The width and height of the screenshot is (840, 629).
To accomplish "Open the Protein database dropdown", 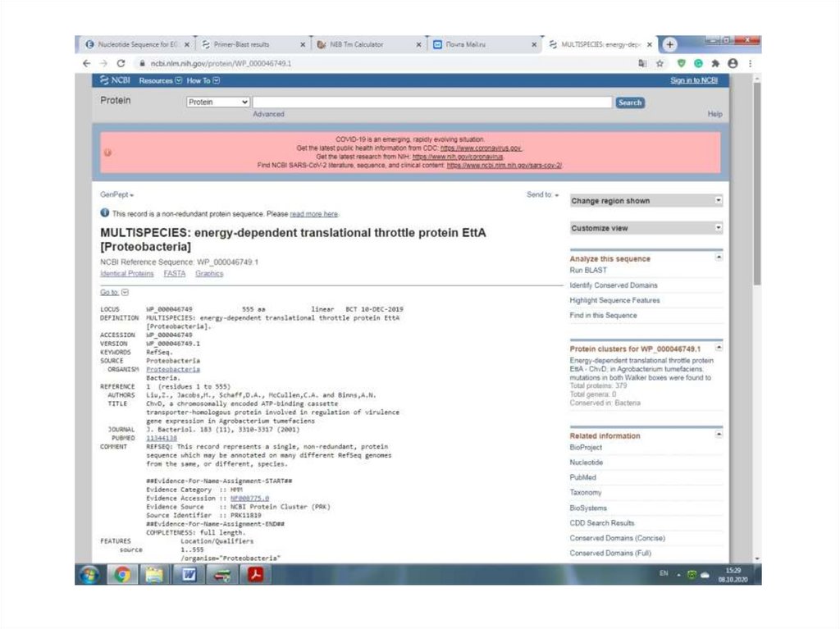I will click(x=218, y=102).
